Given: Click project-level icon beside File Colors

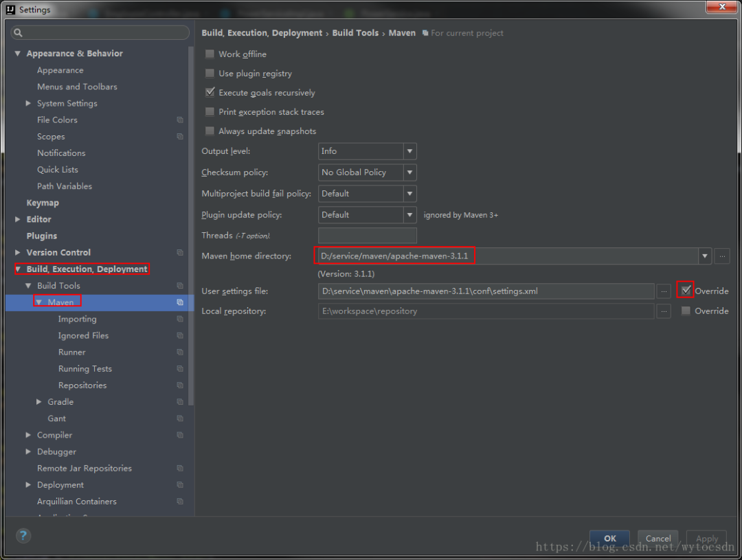Looking at the screenshot, I should pyautogui.click(x=180, y=120).
